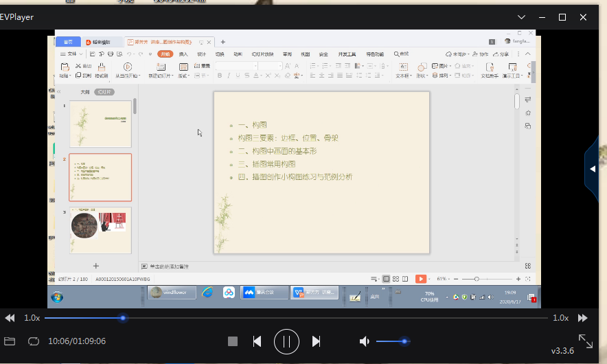Open a file with the folder icon

(10, 341)
